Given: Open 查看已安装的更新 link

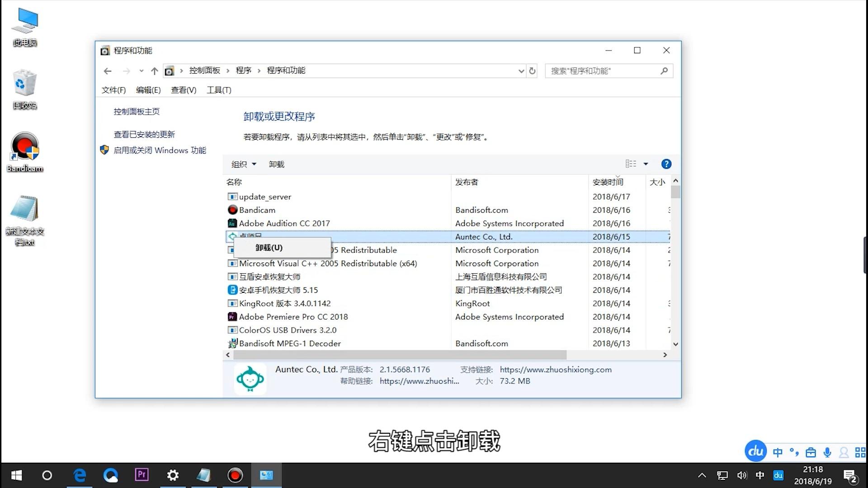Looking at the screenshot, I should click(x=144, y=135).
